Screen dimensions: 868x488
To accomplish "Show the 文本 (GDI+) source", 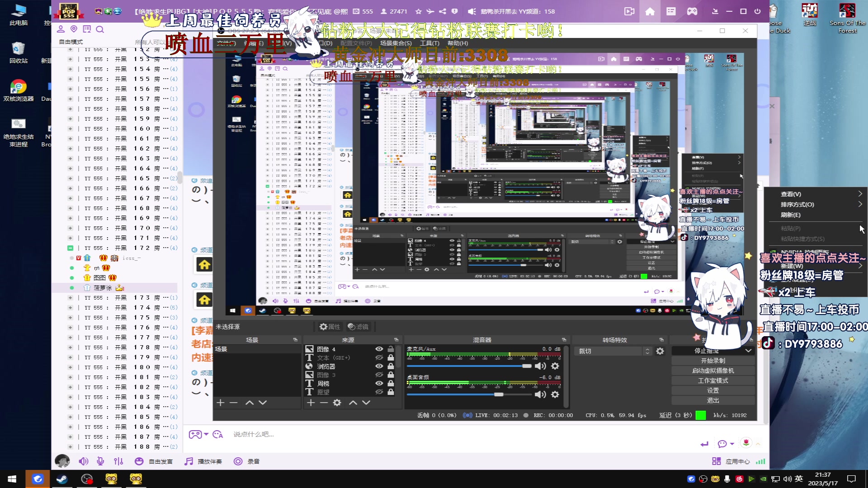I will point(379,357).
